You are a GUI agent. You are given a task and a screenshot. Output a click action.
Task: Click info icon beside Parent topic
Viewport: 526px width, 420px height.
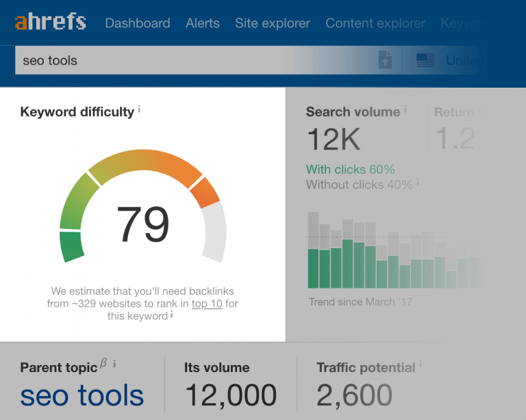[x=114, y=364]
